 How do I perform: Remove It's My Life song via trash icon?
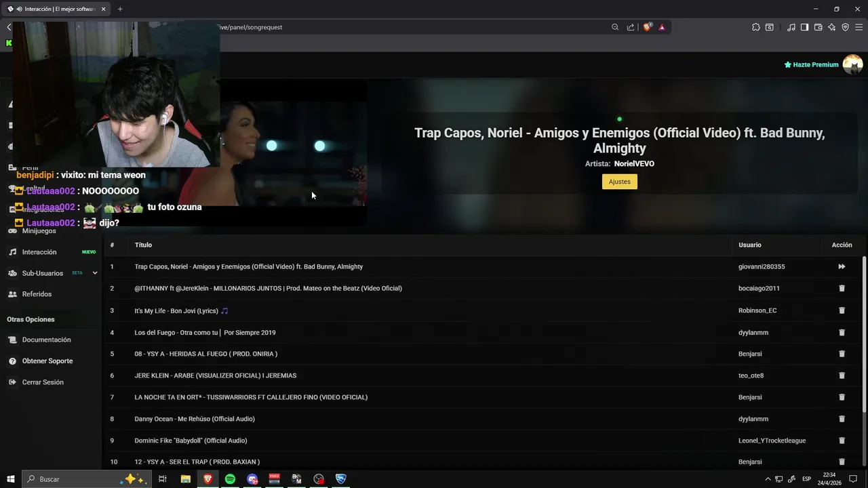coord(842,310)
